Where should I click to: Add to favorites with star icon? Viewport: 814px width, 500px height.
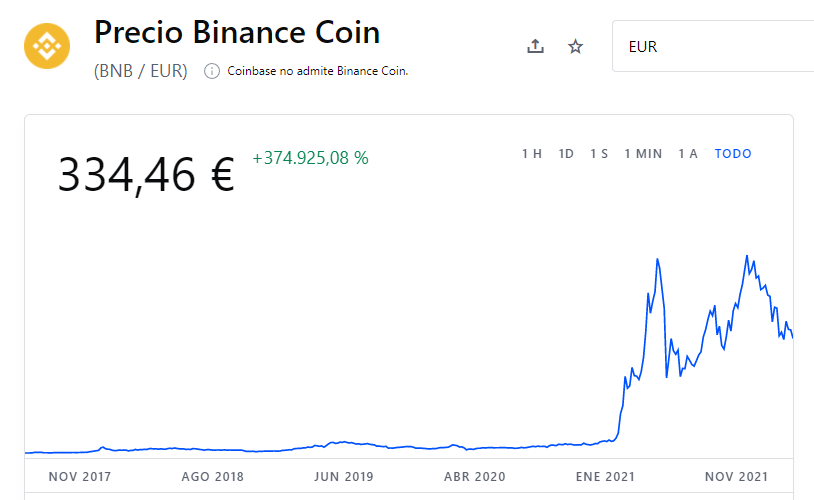(575, 47)
